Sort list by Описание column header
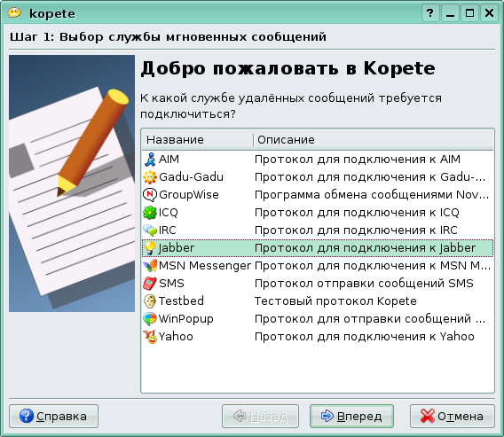This screenshot has height=437, width=504. [x=374, y=140]
